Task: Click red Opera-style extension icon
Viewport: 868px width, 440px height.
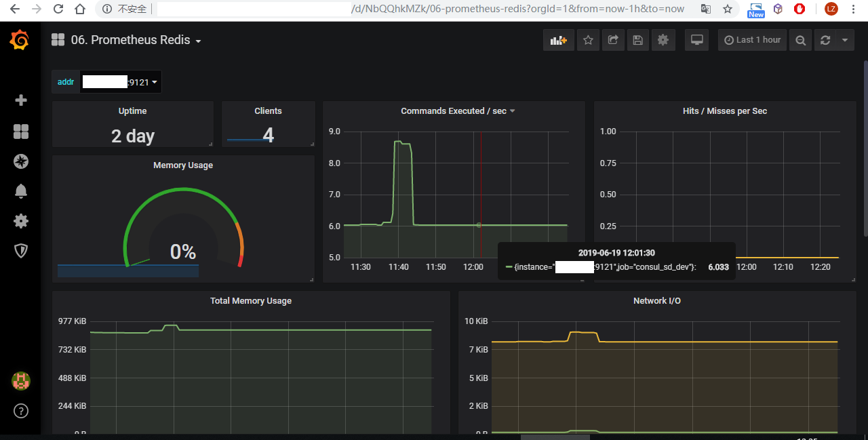Action: click(x=800, y=9)
